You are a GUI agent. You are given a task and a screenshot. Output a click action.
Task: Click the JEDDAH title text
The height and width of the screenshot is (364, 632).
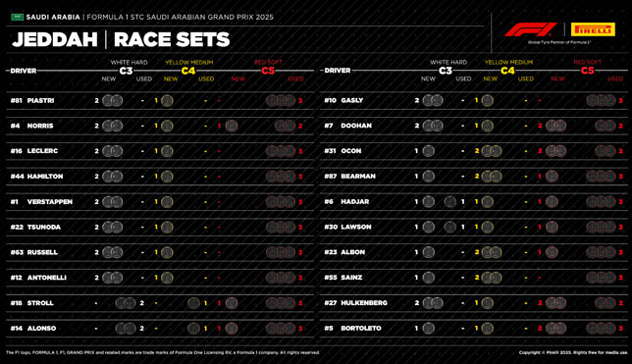point(55,39)
